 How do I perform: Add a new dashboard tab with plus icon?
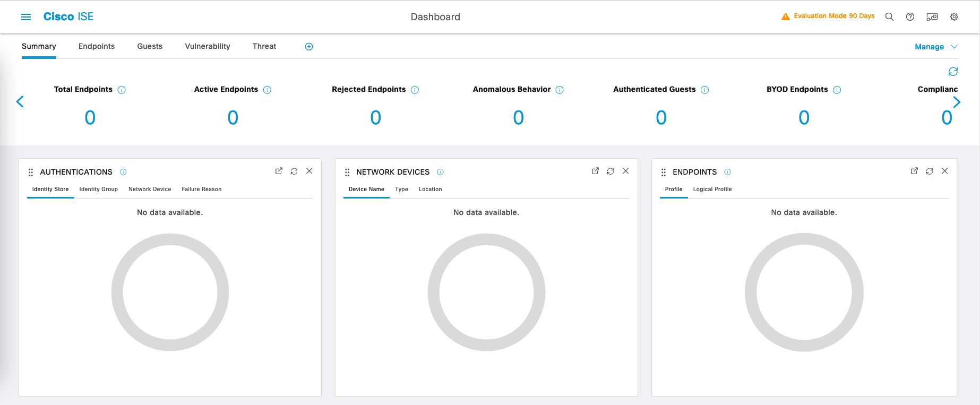(x=309, y=47)
